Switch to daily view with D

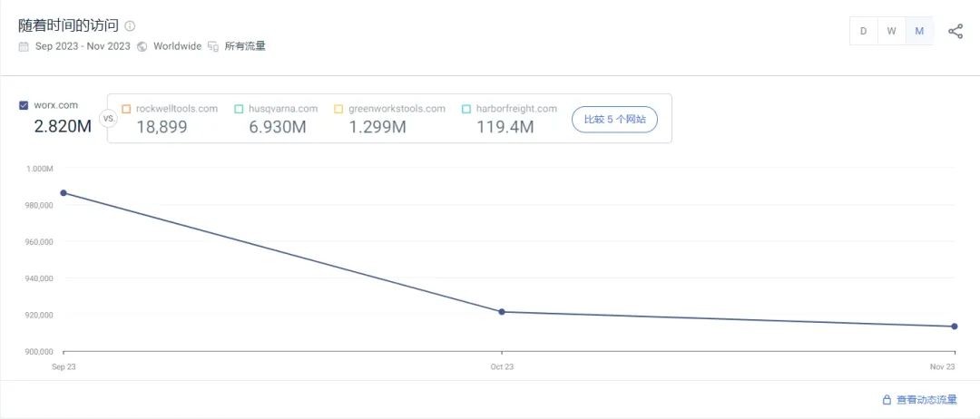[864, 31]
